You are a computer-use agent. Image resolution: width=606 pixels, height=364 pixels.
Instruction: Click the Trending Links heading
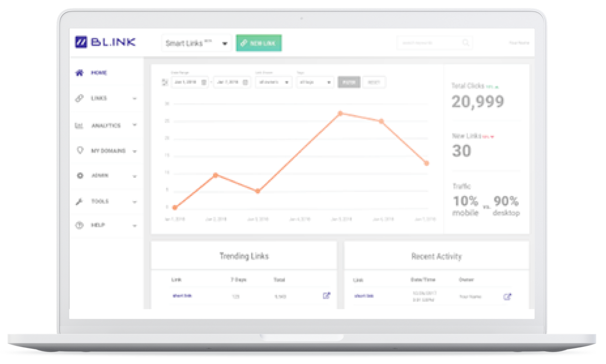[244, 256]
